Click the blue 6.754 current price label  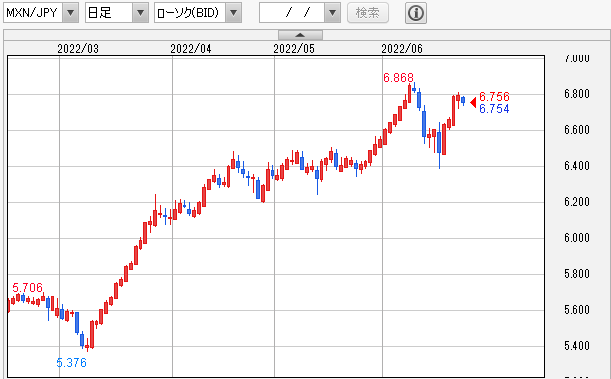click(x=494, y=109)
